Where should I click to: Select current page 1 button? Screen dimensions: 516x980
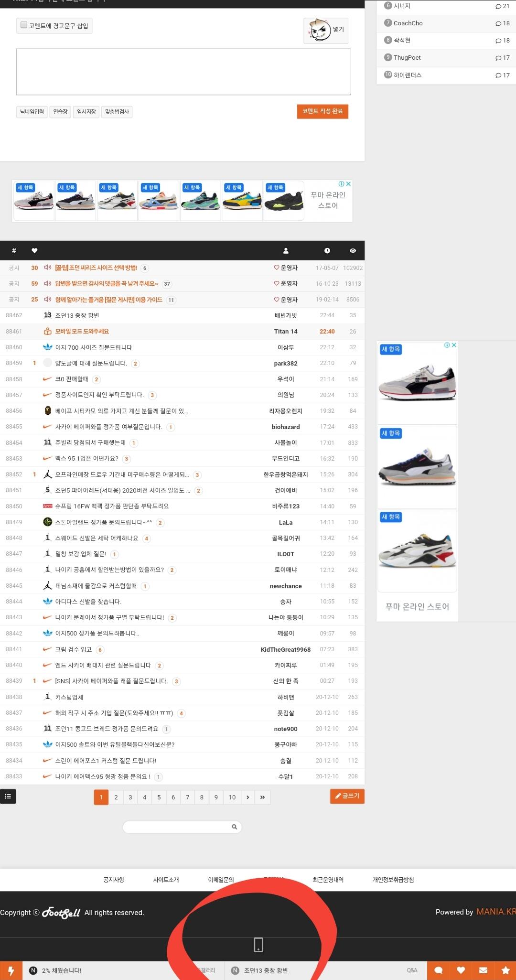(x=101, y=797)
